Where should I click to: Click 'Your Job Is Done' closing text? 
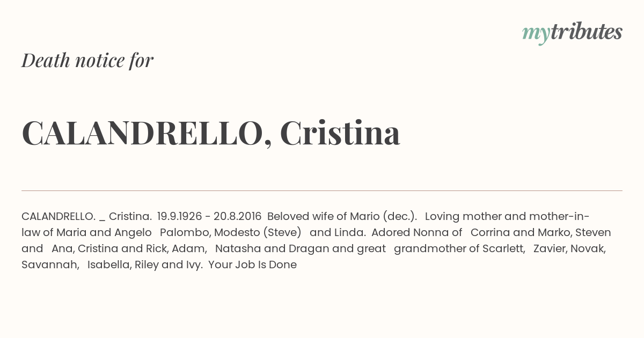point(253,264)
